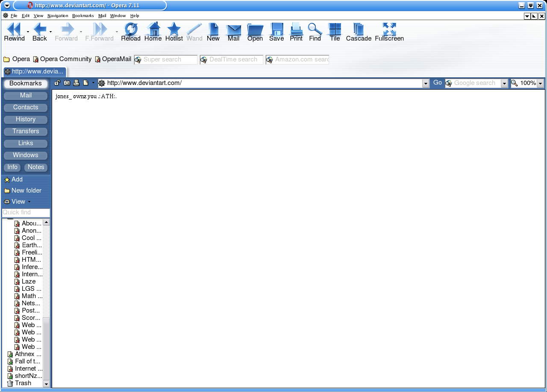Reload the page with the Reload icon
The width and height of the screenshot is (547, 392).
click(131, 29)
